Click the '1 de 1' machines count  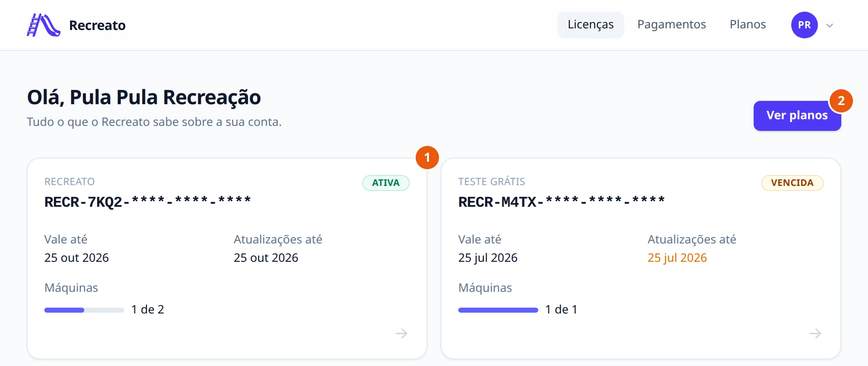(x=561, y=309)
